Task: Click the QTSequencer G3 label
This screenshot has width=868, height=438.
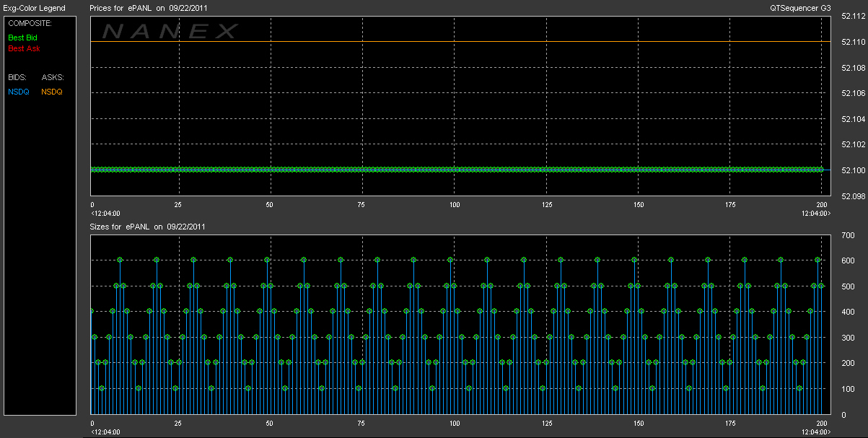Action: point(801,8)
